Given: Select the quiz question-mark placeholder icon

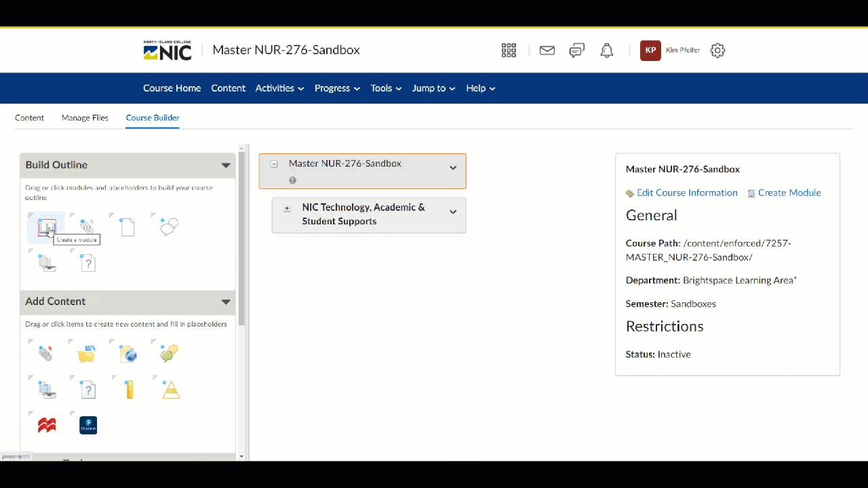Looking at the screenshot, I should [87, 263].
